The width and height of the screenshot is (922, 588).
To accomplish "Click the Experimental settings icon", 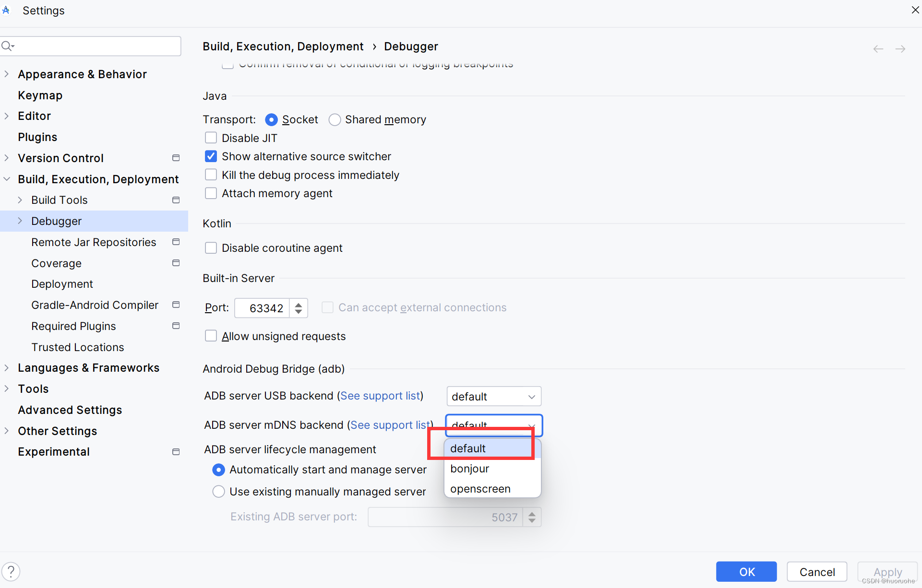I will [175, 451].
